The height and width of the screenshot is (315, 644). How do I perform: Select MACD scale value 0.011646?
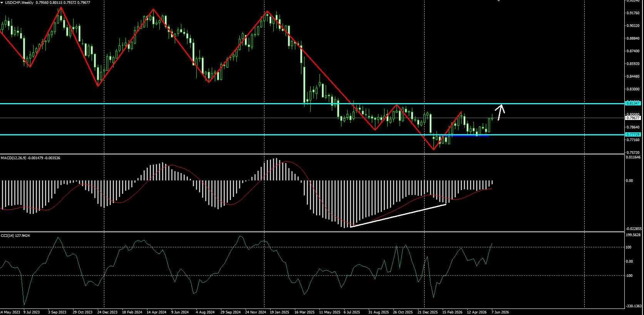[x=634, y=157]
